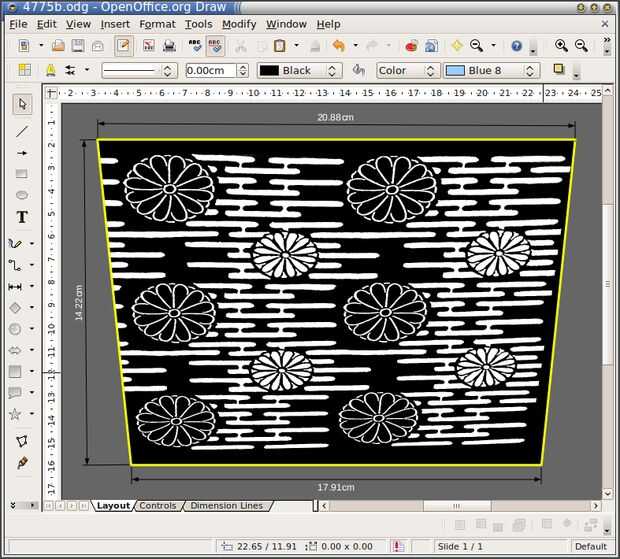Screen dimensions: 620x559
Task: Click the Print icon in toolbar
Action: click(170, 46)
